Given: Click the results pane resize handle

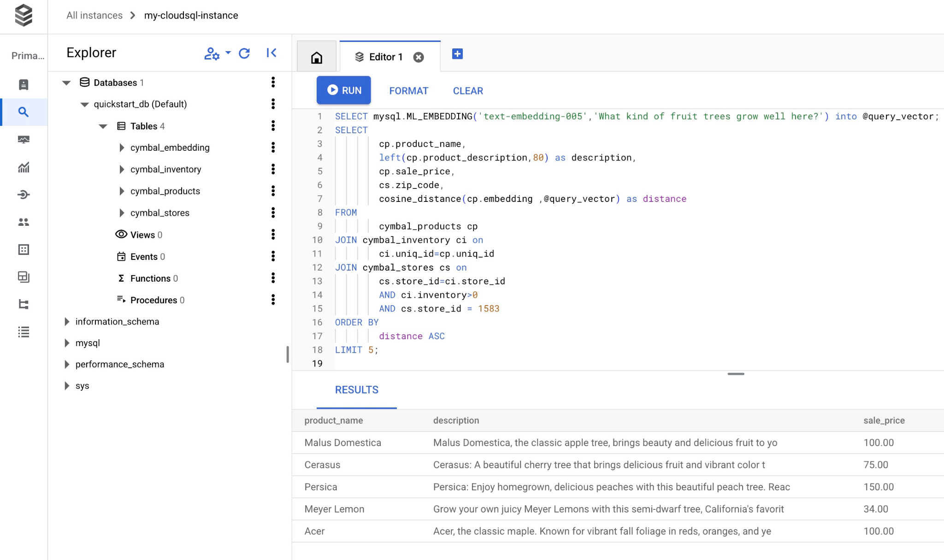Looking at the screenshot, I should tap(736, 374).
